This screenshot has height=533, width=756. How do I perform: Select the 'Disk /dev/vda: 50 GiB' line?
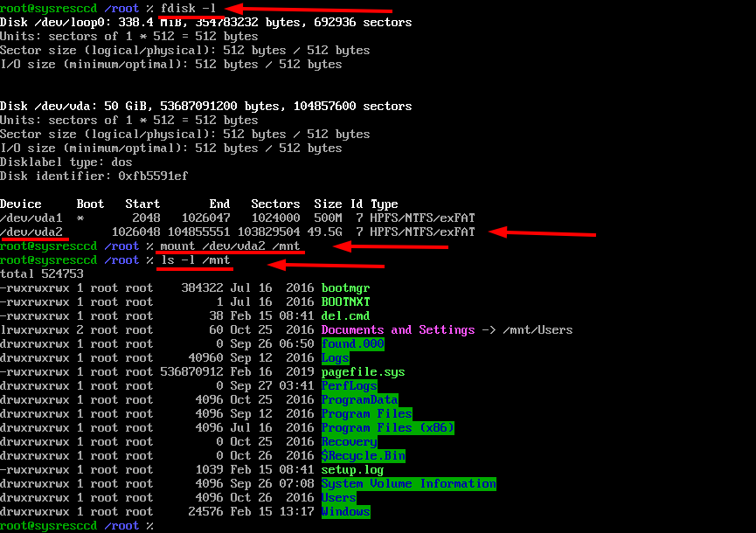[206, 106]
